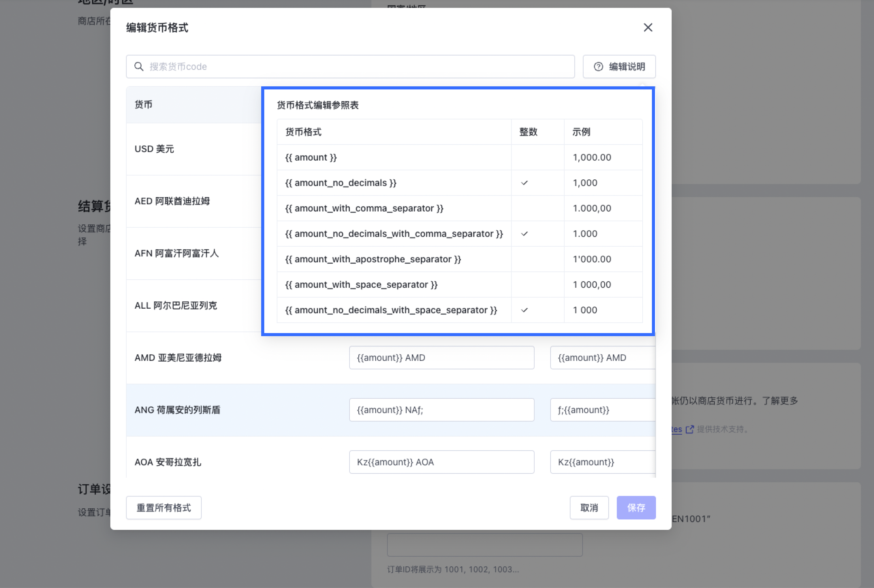Edit the second {{amount}} AMD short field
The height and width of the screenshot is (588, 874).
(x=603, y=357)
